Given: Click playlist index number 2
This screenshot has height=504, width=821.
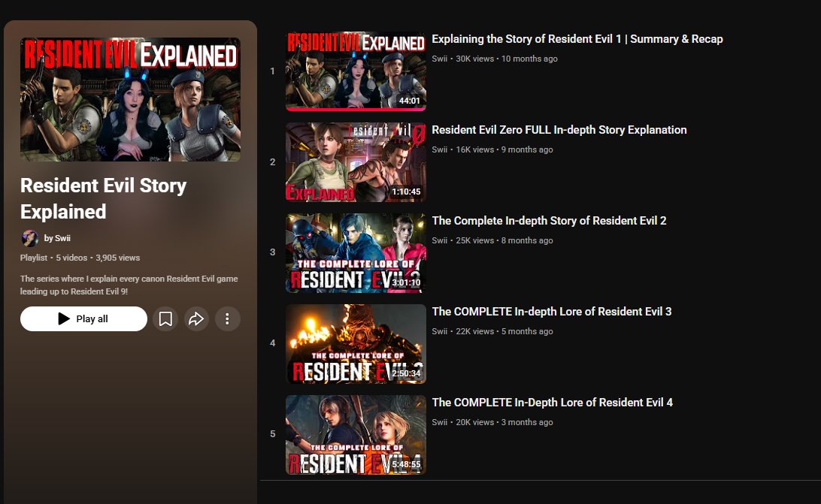Looking at the screenshot, I should tap(272, 162).
